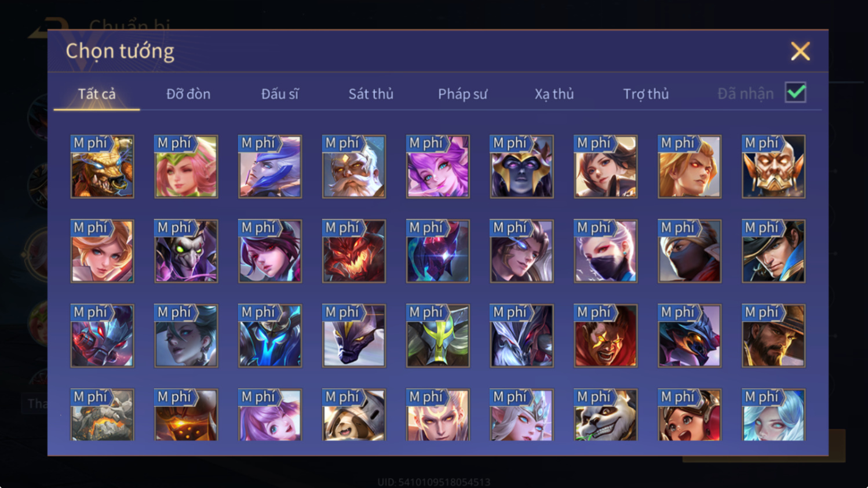
Task: Select the golden dragon beast hero portrait
Action: pos(102,166)
